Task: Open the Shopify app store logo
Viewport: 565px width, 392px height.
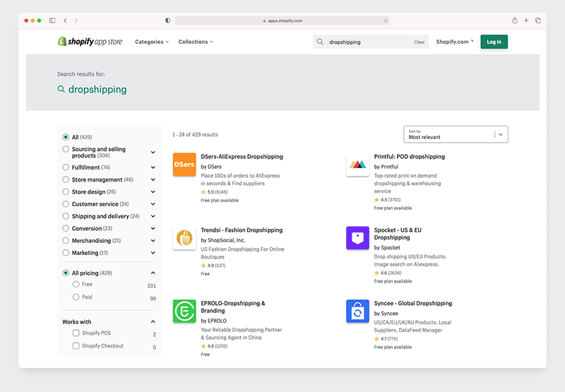Action: (x=90, y=42)
